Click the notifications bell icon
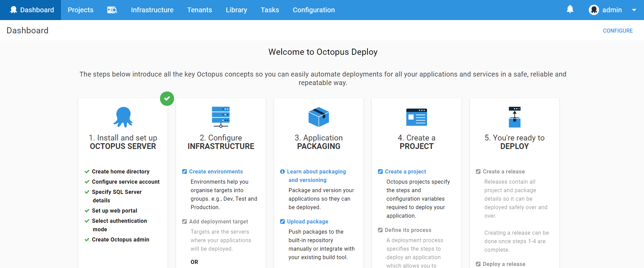This screenshot has height=268, width=644. [570, 9]
